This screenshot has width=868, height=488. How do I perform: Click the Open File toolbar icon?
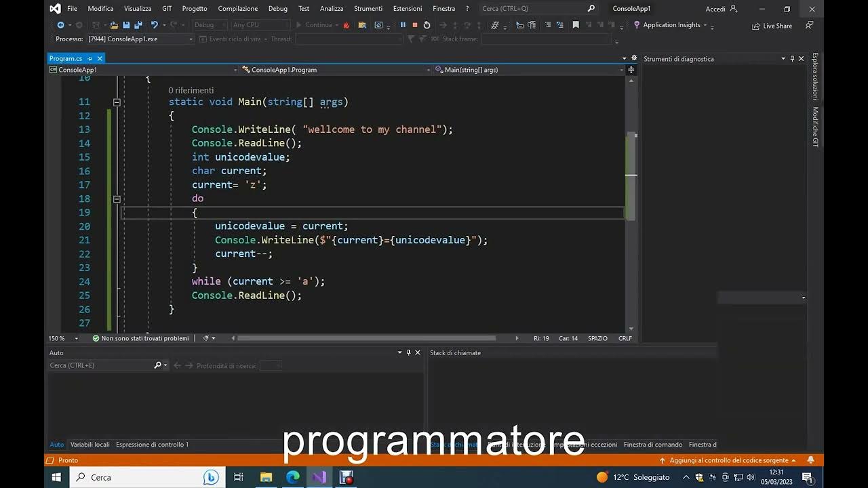(x=114, y=25)
